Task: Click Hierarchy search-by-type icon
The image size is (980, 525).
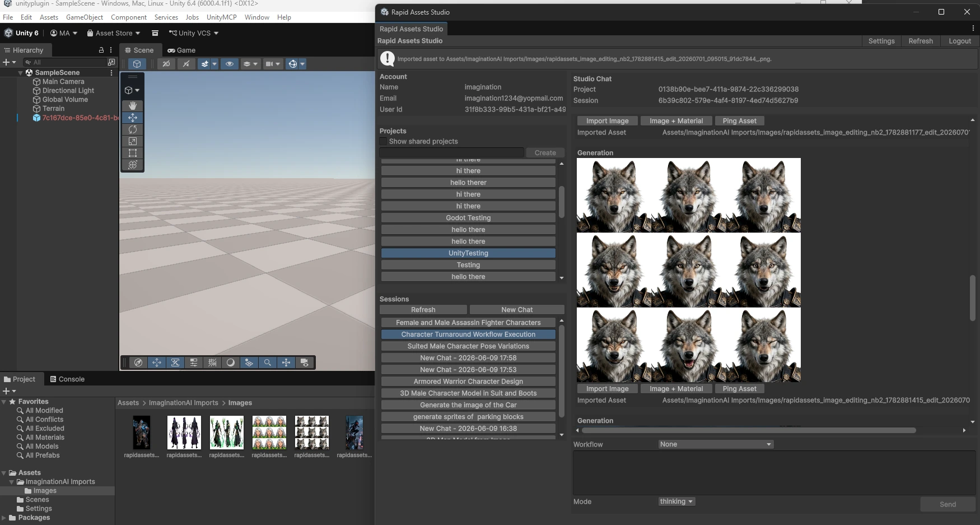Action: (111, 62)
